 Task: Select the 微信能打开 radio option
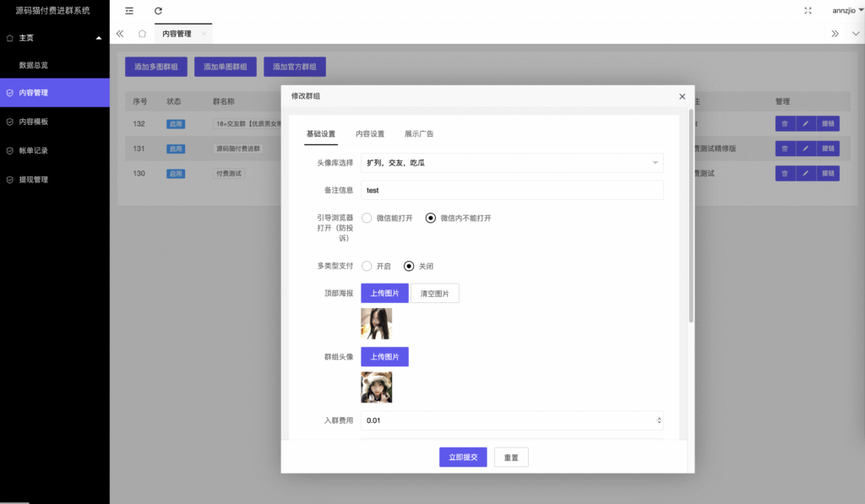click(367, 218)
